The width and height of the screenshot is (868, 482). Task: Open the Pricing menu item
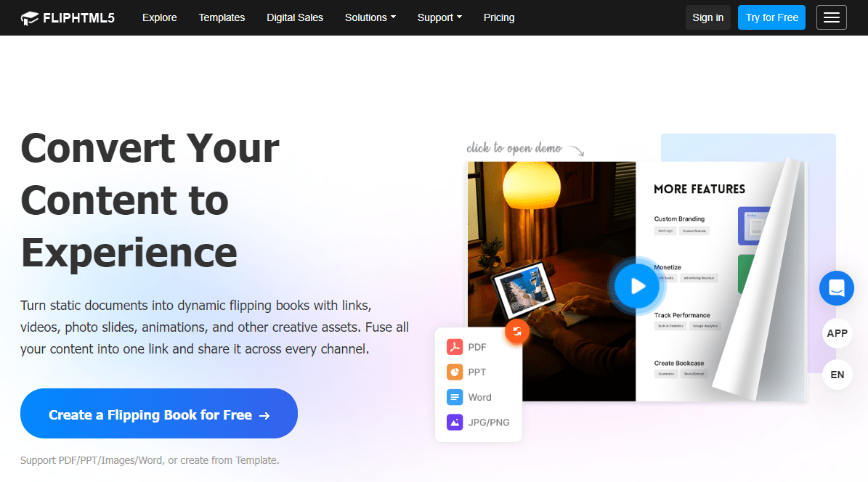pyautogui.click(x=499, y=17)
